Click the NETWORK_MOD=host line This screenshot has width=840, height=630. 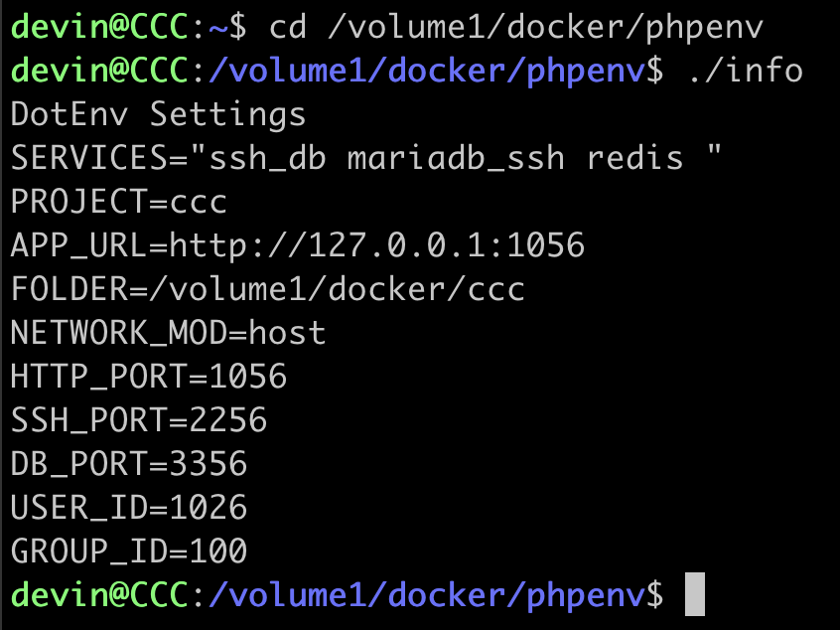[x=168, y=333]
